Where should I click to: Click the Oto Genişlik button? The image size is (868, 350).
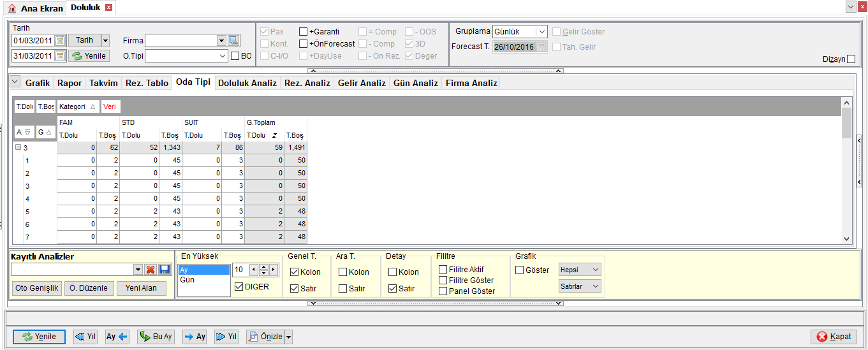point(37,288)
